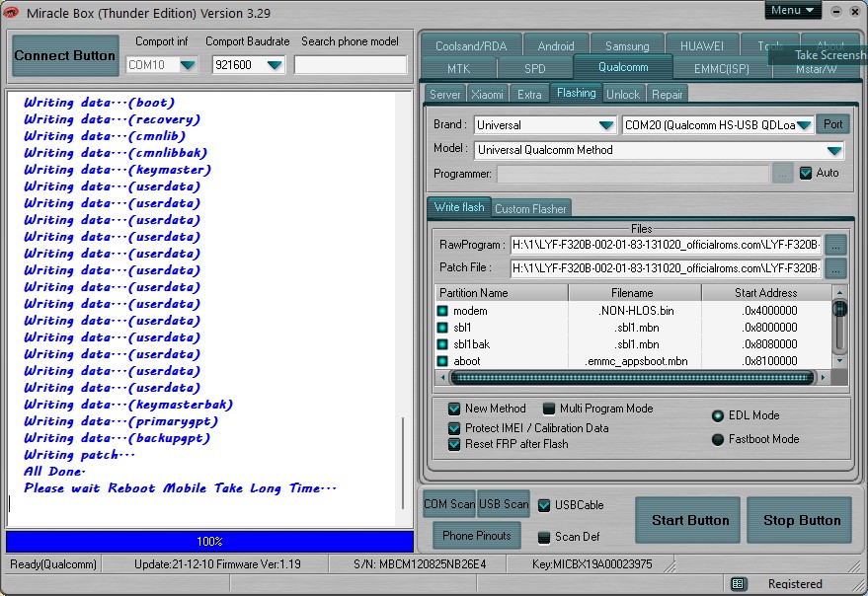Browse for the Programmer file
The height and width of the screenshot is (596, 868).
(x=782, y=175)
